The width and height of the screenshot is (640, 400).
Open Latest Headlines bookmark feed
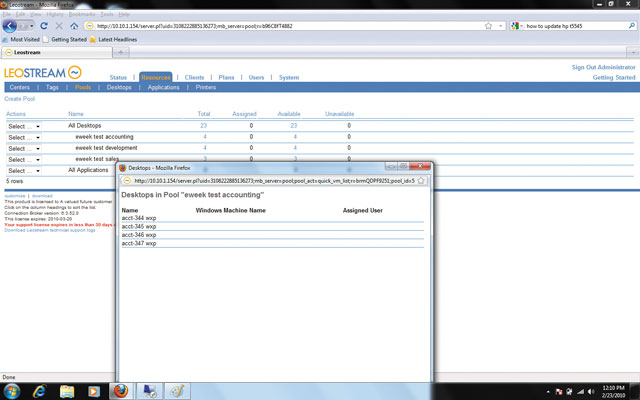113,40
